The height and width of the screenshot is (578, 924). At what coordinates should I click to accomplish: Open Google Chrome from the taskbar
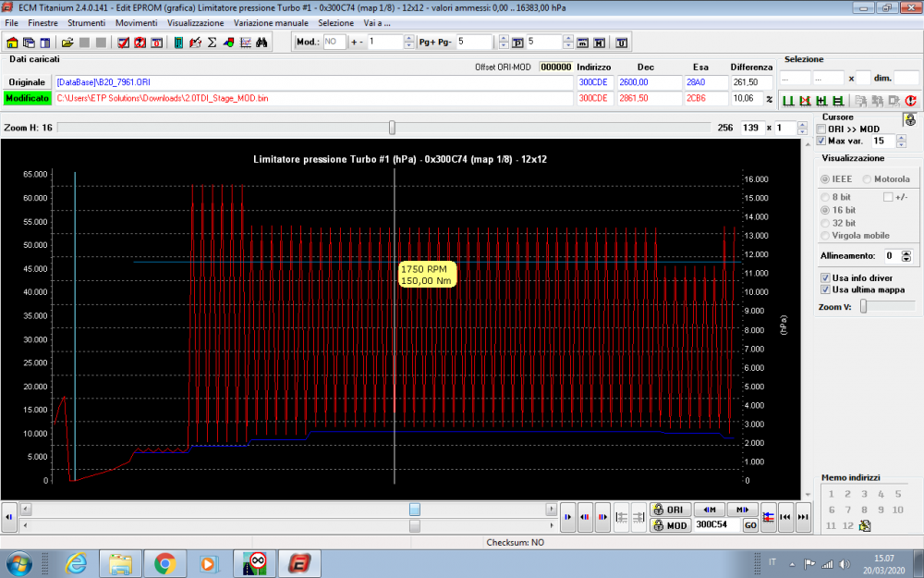(165, 564)
